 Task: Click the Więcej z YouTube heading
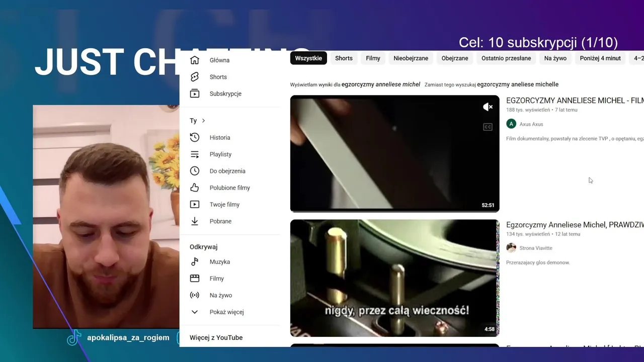click(216, 337)
